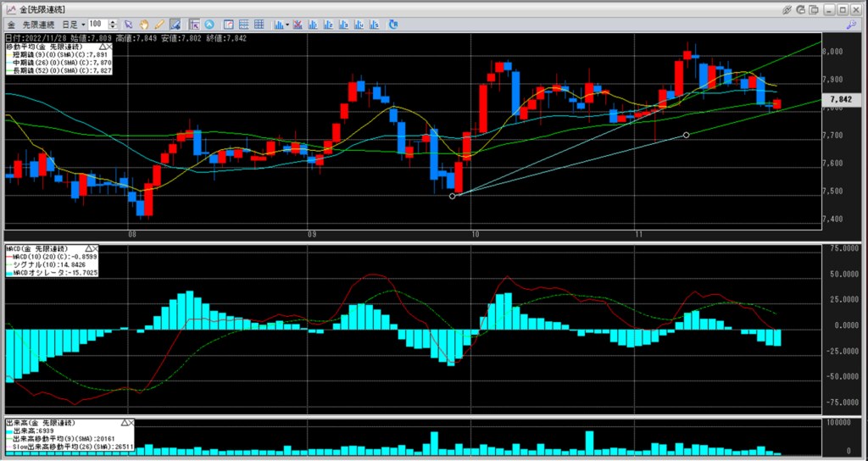Open the chart window settings icon

pyautogui.click(x=228, y=25)
